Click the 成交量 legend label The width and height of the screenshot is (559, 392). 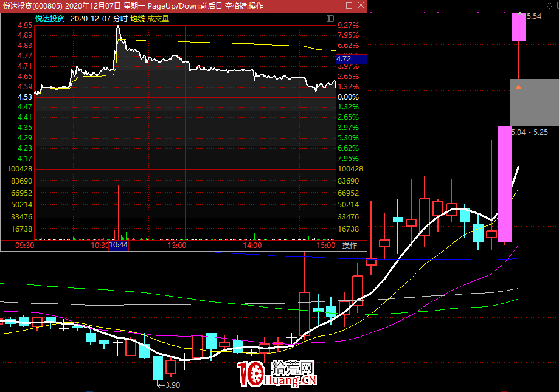[x=158, y=18]
